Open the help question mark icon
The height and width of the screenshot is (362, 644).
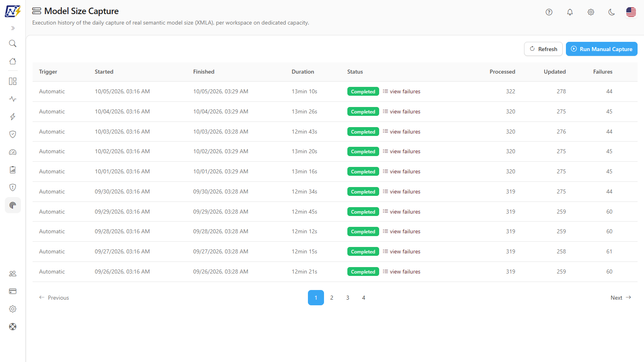[x=549, y=12]
